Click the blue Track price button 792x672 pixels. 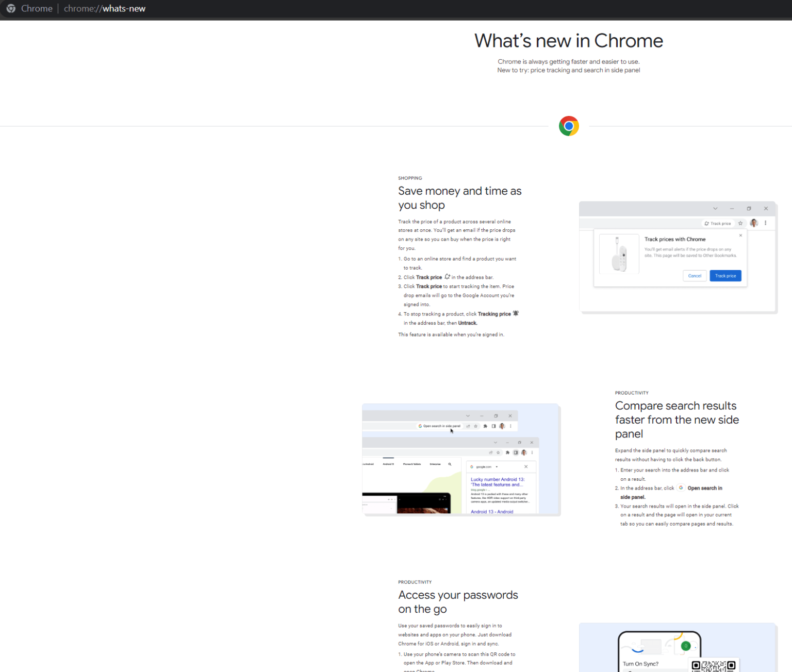(x=725, y=276)
